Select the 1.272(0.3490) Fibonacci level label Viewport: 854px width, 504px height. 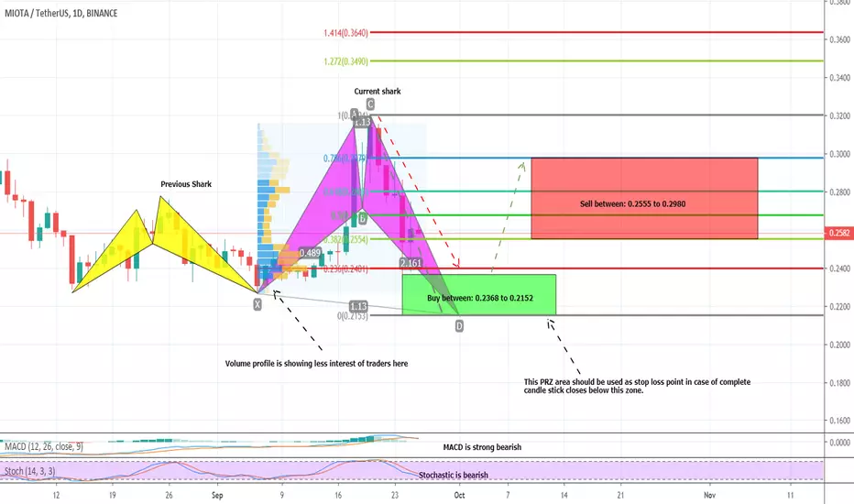pos(345,61)
